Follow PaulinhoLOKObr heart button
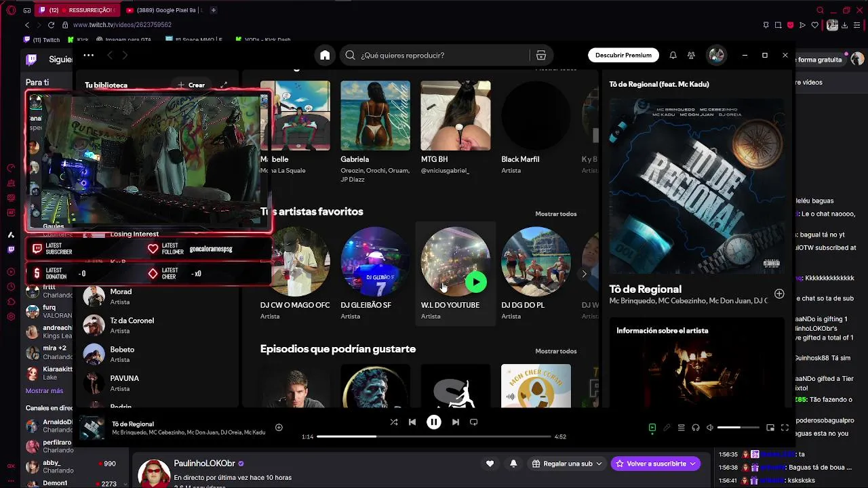Viewport: 868px width, 488px height. 490,464
